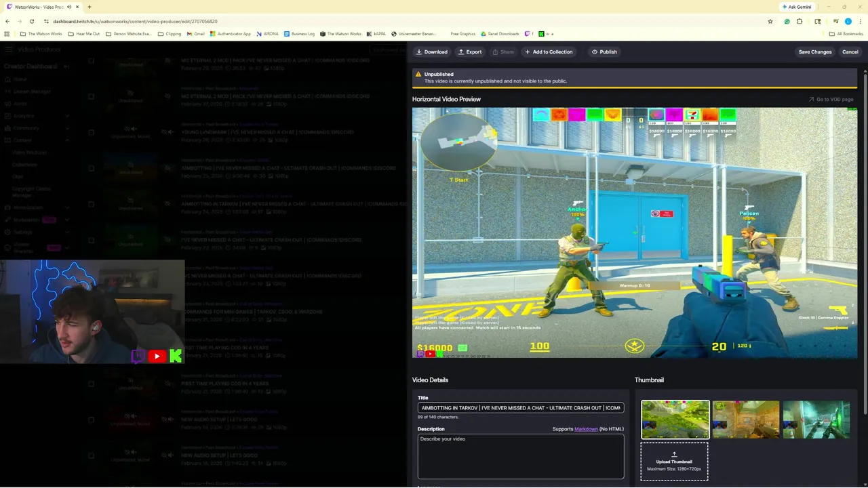Expand the Moderation section chevron
Screen dimensions: 868x488
click(66, 220)
